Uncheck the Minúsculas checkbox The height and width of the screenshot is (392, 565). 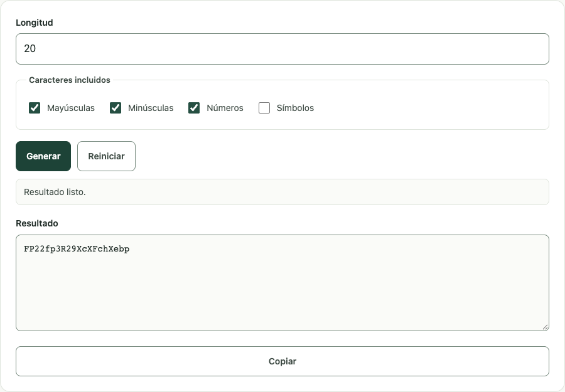pyautogui.click(x=116, y=108)
